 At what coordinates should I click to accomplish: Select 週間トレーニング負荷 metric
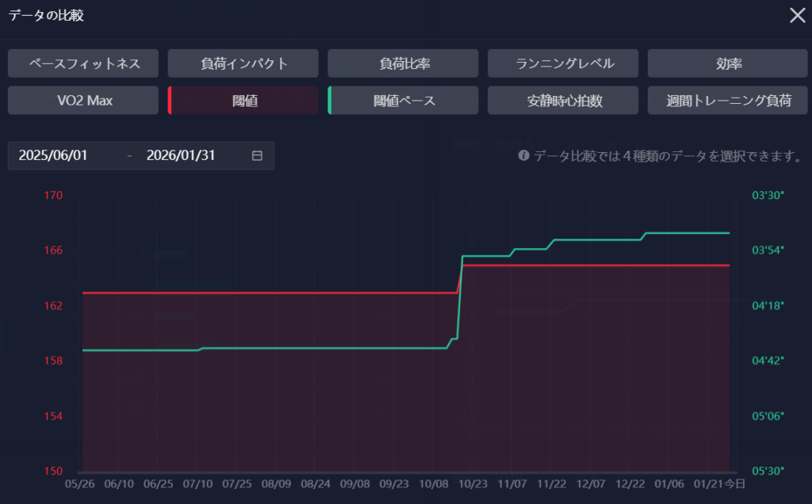pyautogui.click(x=722, y=101)
